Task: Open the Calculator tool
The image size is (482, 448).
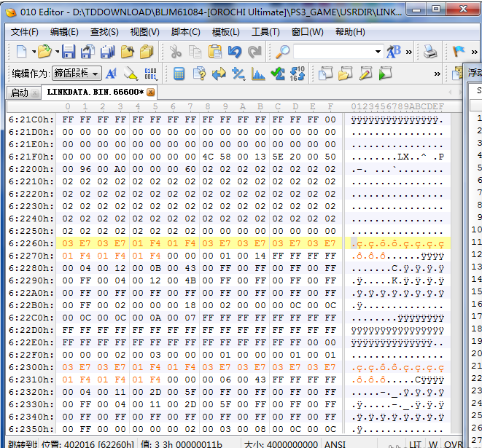Action: point(179,74)
